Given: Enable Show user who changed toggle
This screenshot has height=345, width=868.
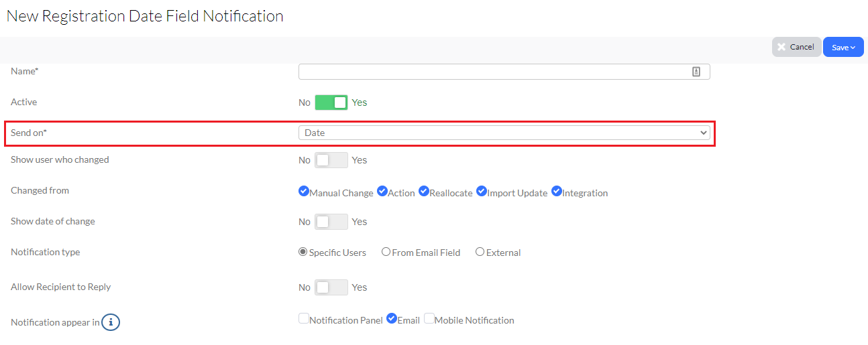Looking at the screenshot, I should tap(331, 160).
